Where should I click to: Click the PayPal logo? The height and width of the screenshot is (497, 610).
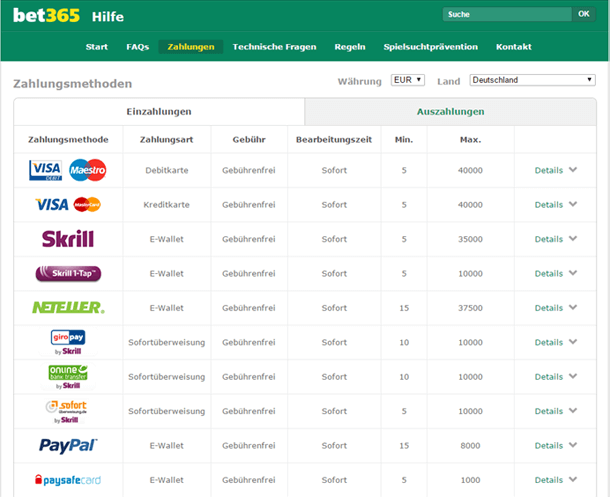(68, 446)
